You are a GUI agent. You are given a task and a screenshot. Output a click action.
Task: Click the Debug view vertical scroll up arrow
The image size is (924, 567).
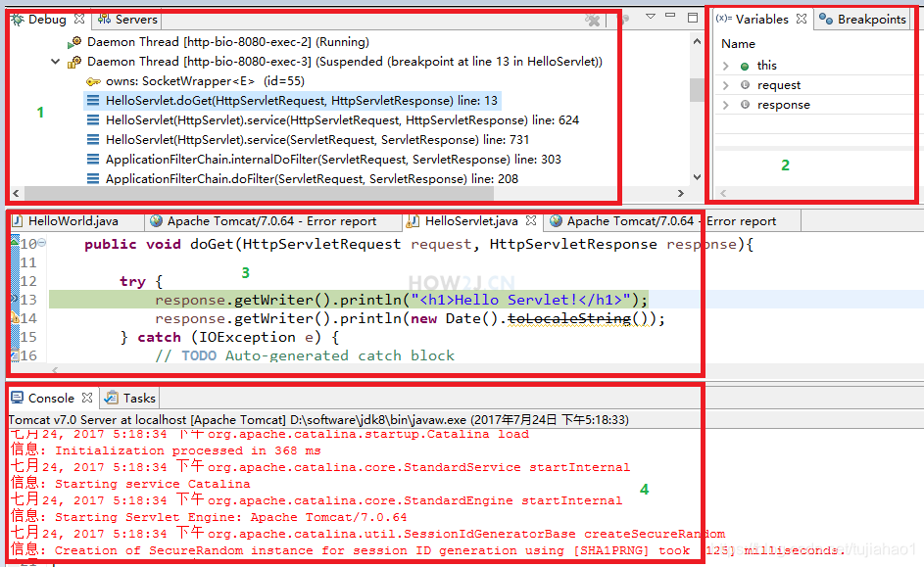click(x=697, y=42)
